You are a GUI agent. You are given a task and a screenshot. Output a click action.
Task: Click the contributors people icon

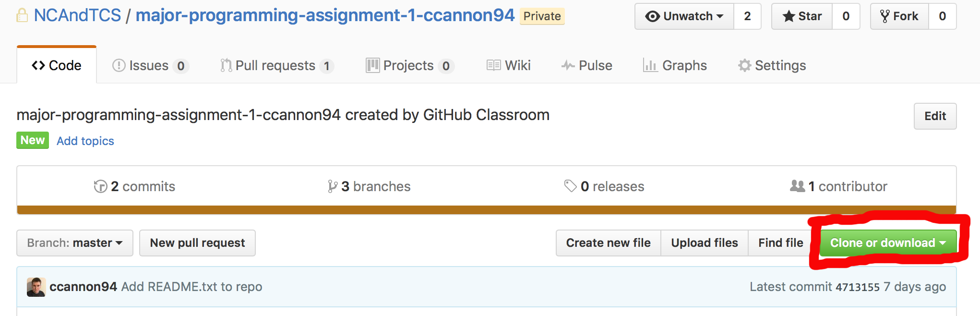point(797,186)
